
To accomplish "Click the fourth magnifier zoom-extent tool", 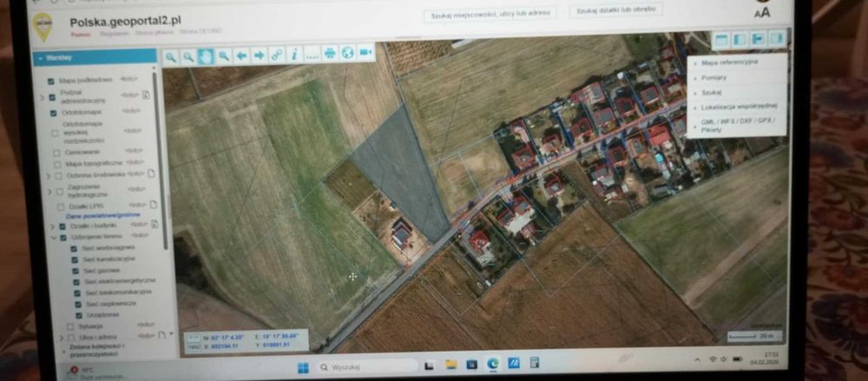I will click(224, 56).
